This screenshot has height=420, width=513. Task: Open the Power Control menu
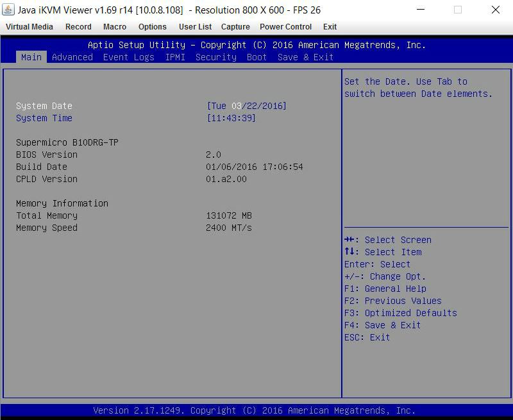[286, 27]
